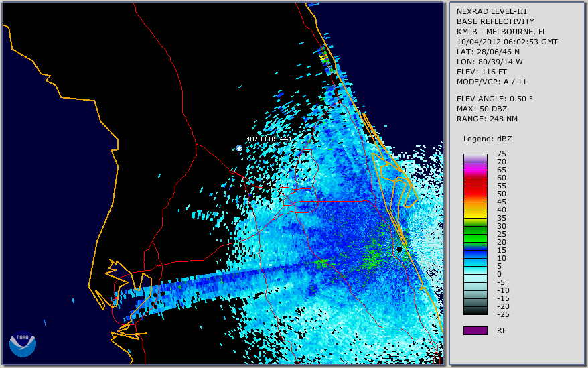The width and height of the screenshot is (588, 368).
Task: Click the yellow 35 dBZ legend band
Action: 475,214
